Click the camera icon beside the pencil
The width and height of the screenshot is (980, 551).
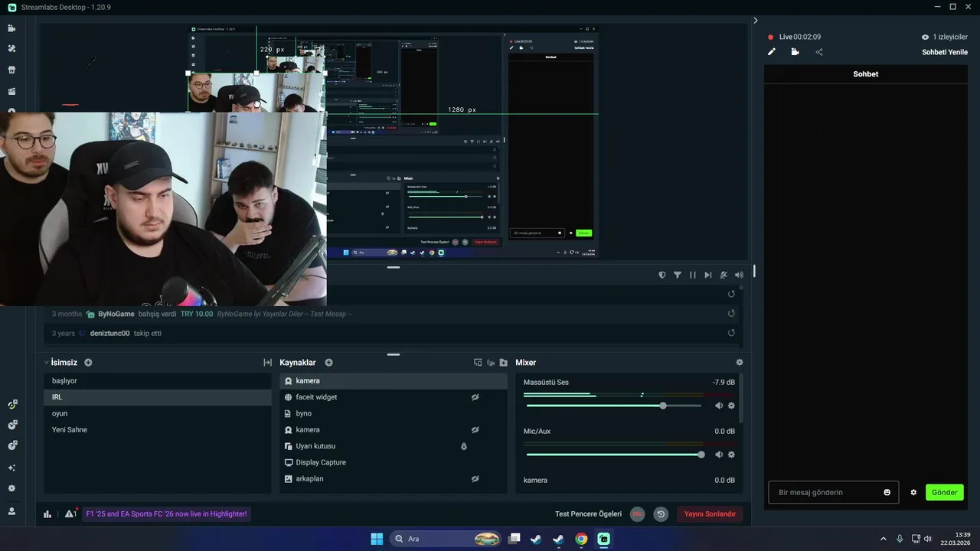[795, 52]
